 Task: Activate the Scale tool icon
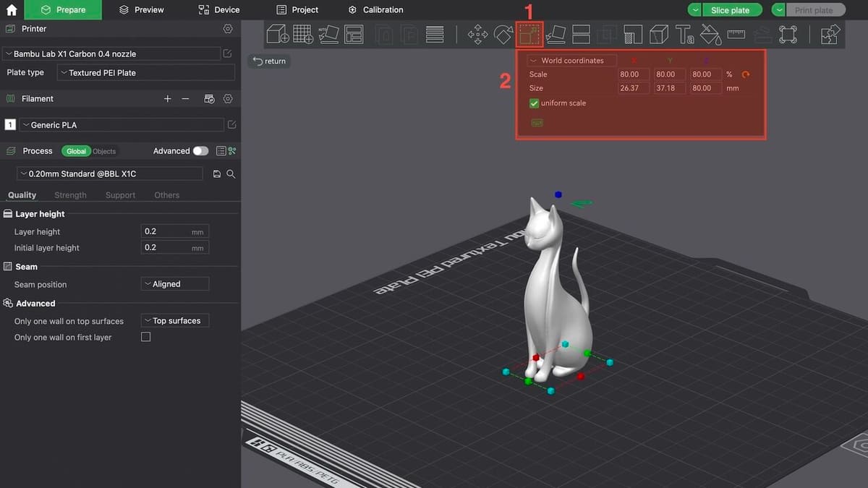tap(529, 34)
